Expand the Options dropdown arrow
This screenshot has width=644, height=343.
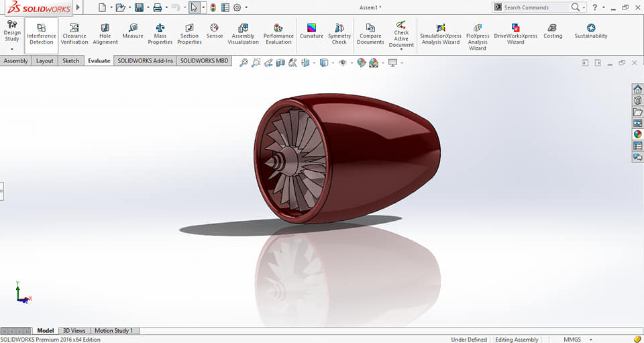[246, 7]
